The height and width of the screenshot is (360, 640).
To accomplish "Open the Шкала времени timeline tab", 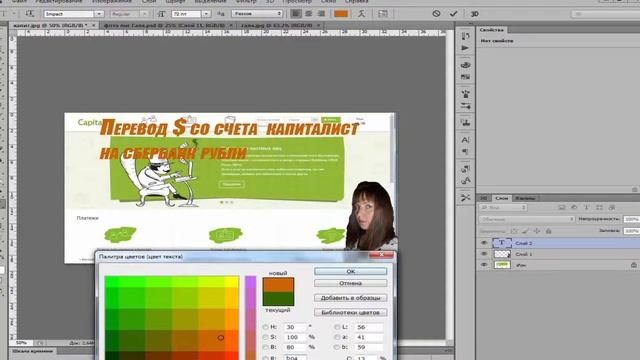I will pos(32,351).
